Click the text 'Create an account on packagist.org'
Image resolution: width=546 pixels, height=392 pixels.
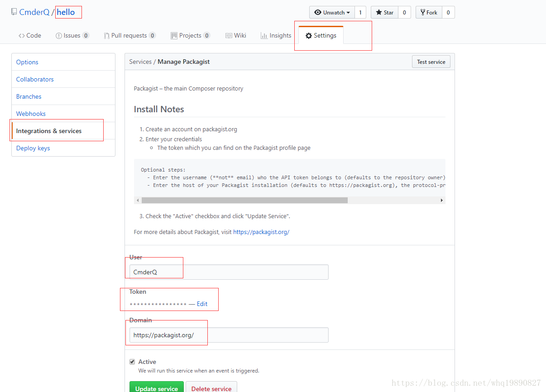coord(191,129)
